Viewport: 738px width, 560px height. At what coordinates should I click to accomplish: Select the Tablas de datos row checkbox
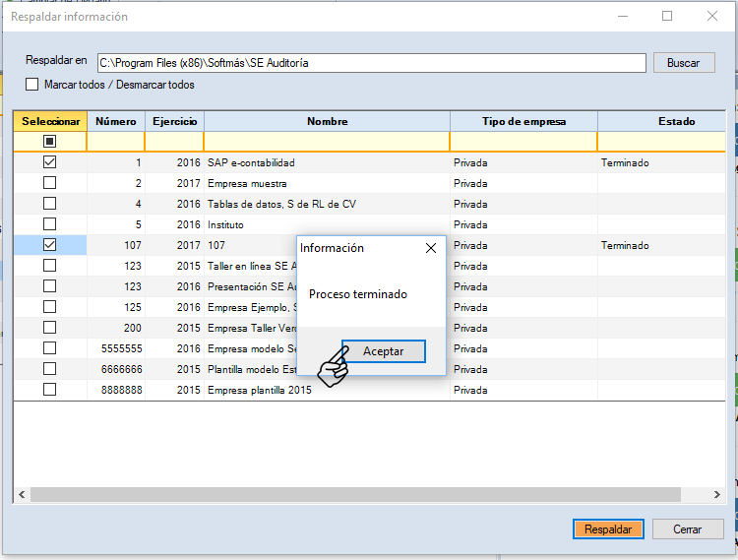pyautogui.click(x=49, y=204)
